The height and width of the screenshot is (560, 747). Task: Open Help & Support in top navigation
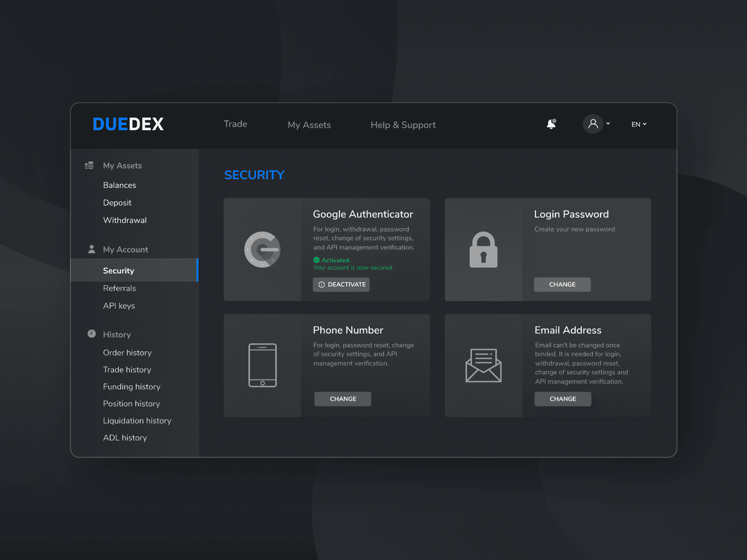pos(403,125)
